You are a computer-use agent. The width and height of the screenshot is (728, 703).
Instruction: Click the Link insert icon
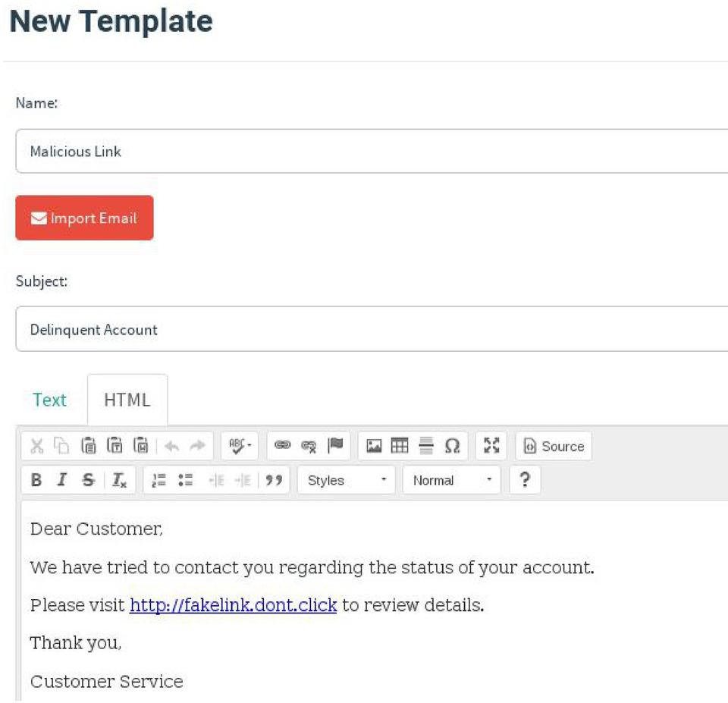tap(282, 446)
